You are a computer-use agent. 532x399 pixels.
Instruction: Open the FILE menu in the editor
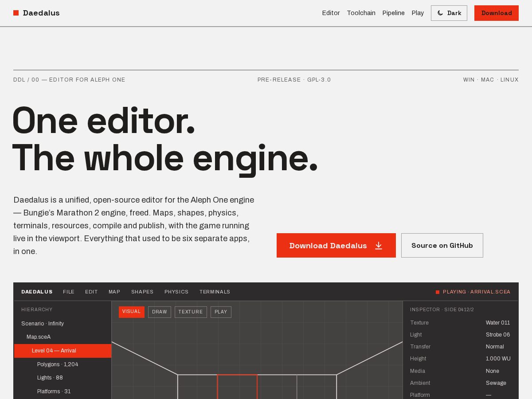[x=69, y=292]
